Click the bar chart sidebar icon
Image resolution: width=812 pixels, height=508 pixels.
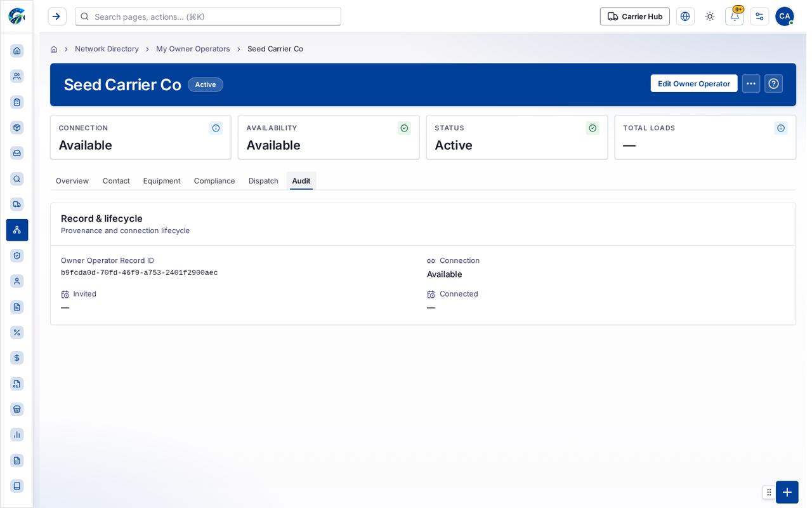(17, 434)
